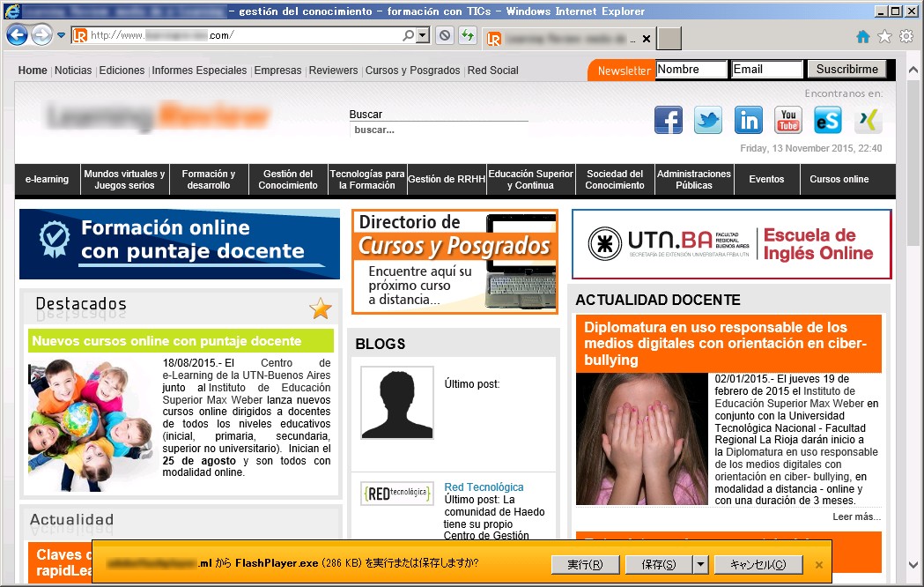This screenshot has height=587, width=924.
Task: Open the browser Tools gear icon
Action: coord(906,36)
